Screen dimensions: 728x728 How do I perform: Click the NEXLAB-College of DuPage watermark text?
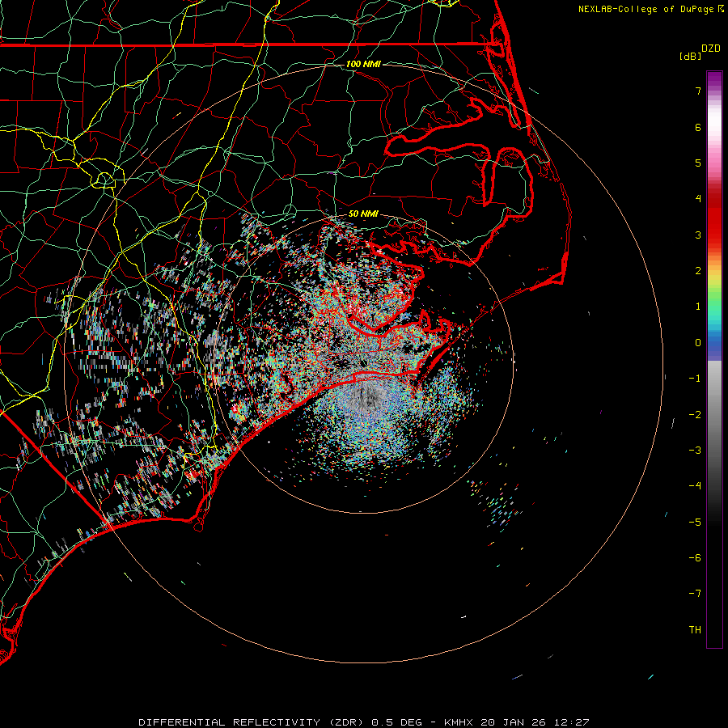coord(650,9)
